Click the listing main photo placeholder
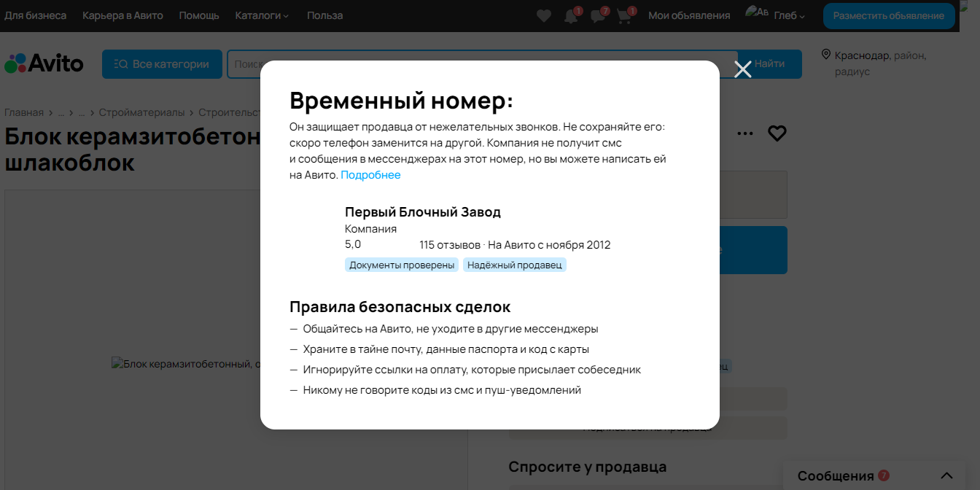 (236, 340)
